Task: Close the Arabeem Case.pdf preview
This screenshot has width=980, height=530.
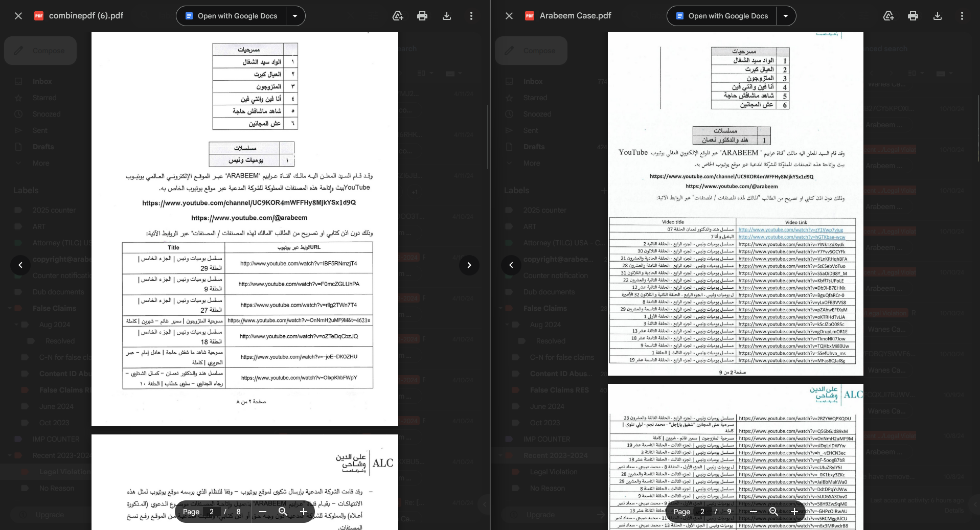Action: pos(509,16)
